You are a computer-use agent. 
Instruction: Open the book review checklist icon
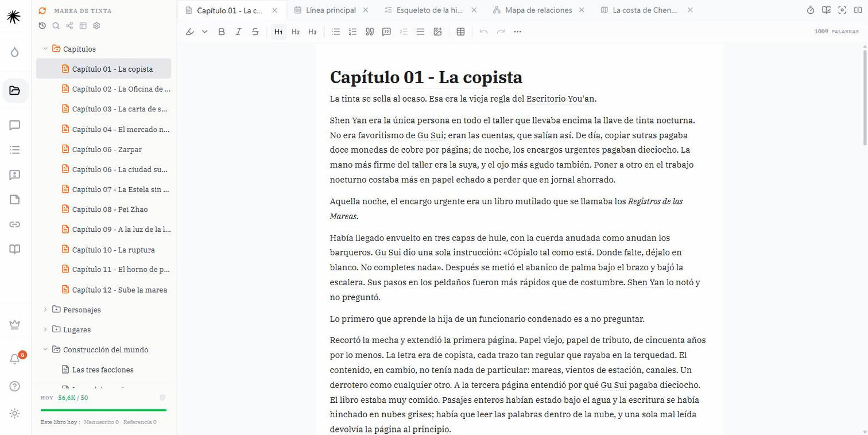(x=826, y=10)
